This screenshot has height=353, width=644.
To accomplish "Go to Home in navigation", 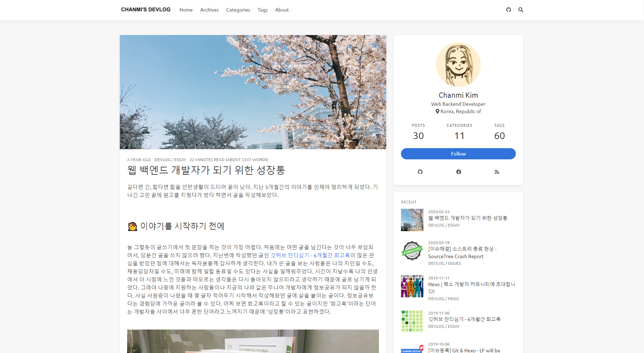I will click(x=186, y=10).
